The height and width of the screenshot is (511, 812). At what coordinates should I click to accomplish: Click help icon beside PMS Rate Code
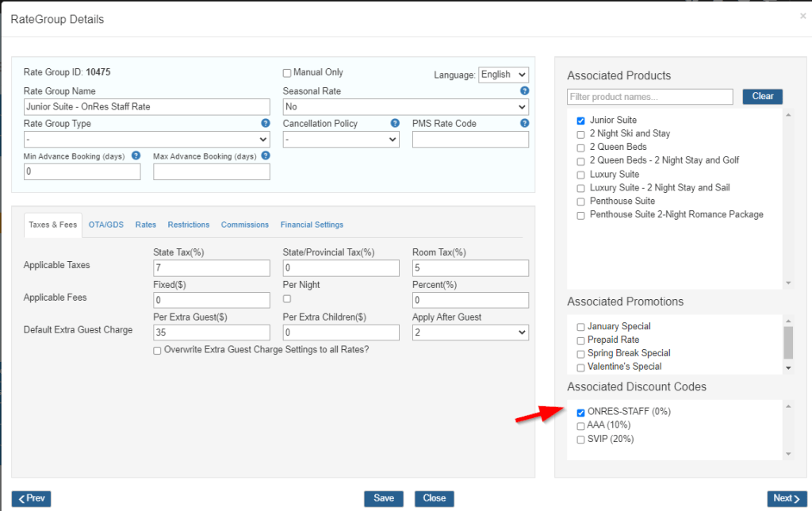click(x=524, y=124)
